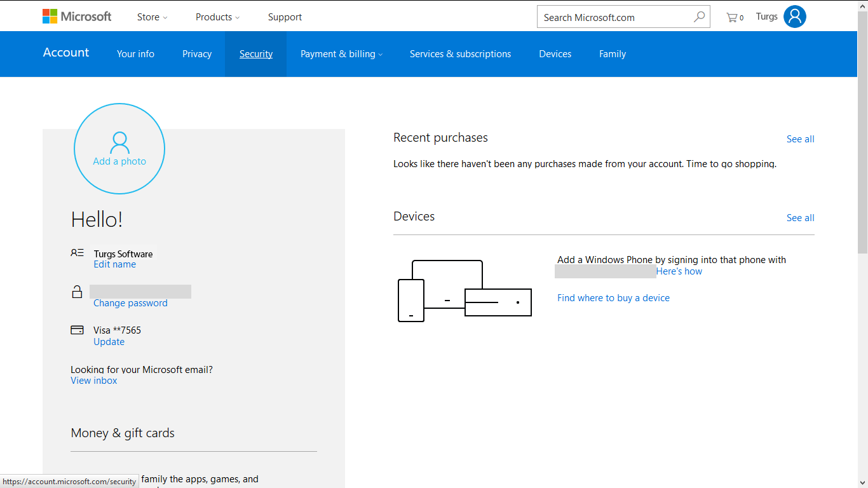Click the user profile avatar icon
The width and height of the screenshot is (868, 488).
tap(795, 17)
